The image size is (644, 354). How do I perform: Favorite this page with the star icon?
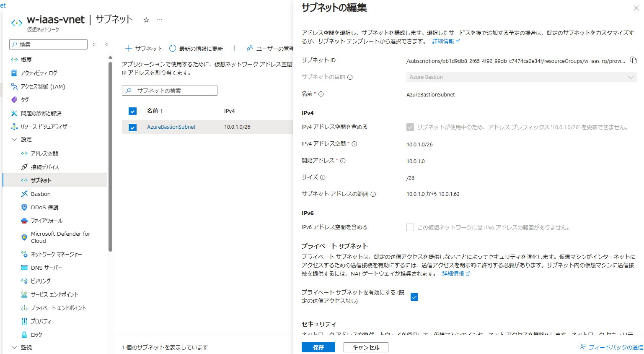146,20
